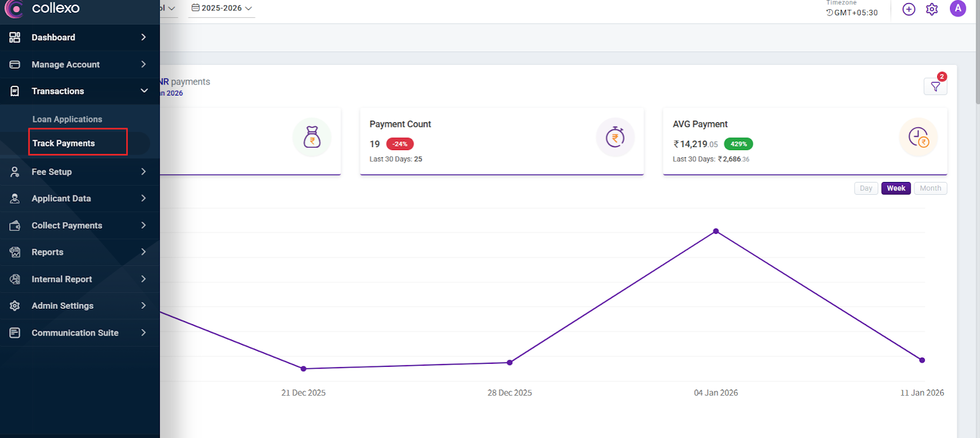
Task: Open the 2025-2026 session dropdown
Action: click(x=221, y=9)
